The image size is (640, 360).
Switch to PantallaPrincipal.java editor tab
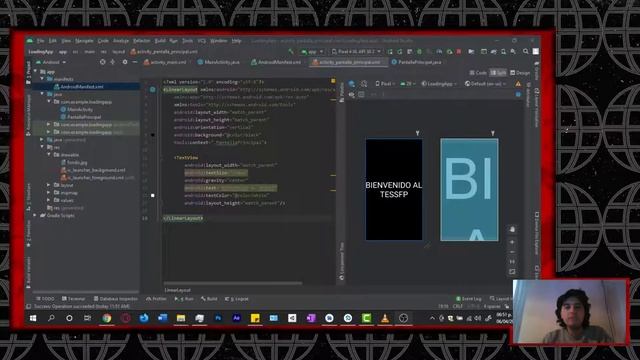tap(417, 62)
